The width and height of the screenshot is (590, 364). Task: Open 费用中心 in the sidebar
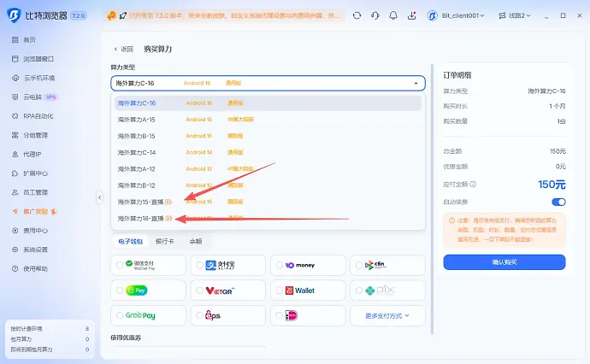(30, 231)
